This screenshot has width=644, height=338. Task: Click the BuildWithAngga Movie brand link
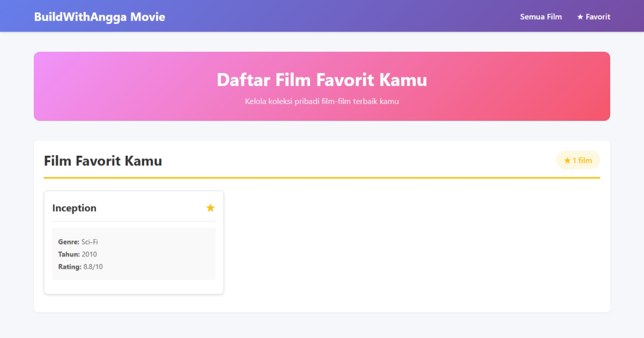coord(99,16)
